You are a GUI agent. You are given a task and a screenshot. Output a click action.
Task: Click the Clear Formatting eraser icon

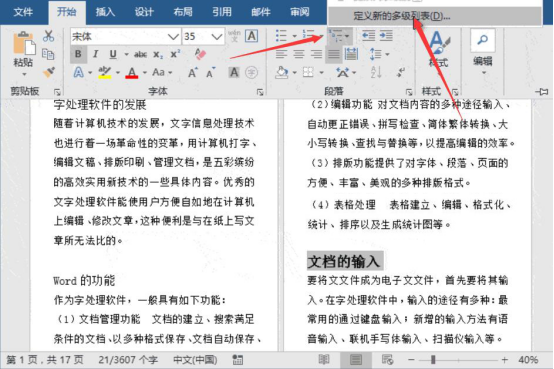pyautogui.click(x=200, y=54)
